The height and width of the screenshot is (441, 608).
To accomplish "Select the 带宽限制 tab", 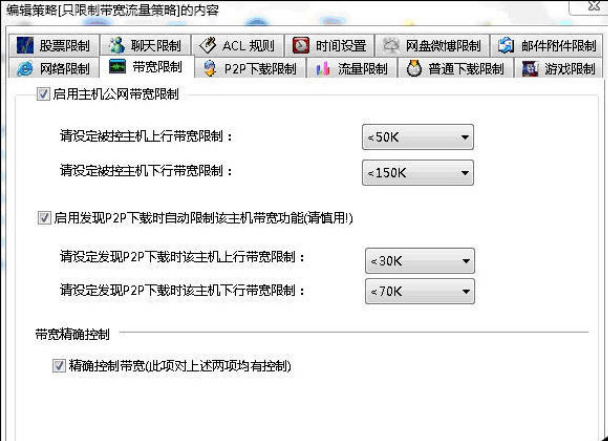I will point(147,67).
